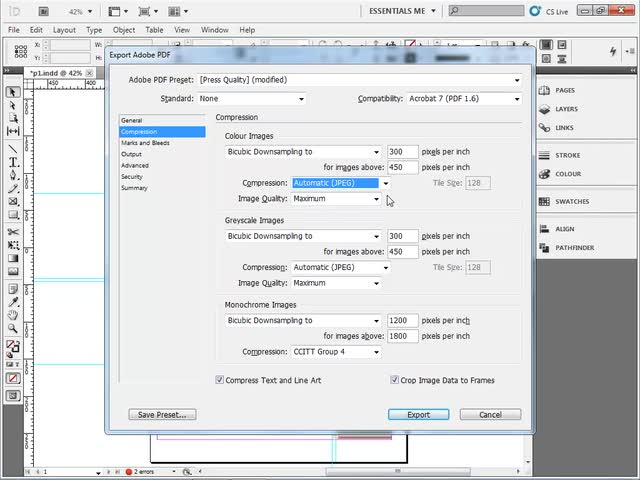This screenshot has width=640, height=480.
Task: Select the Hand tool
Action: [x=13, y=315]
